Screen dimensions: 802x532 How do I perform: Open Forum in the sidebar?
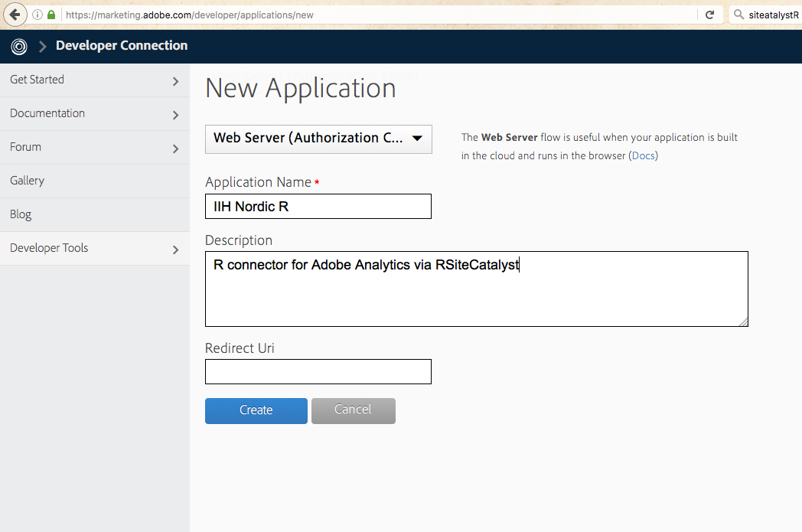pyautogui.click(x=95, y=147)
